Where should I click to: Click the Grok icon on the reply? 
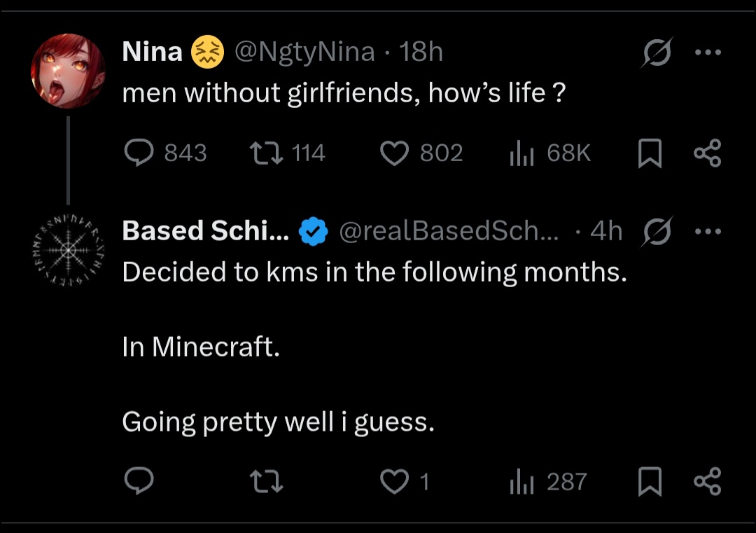click(x=655, y=232)
